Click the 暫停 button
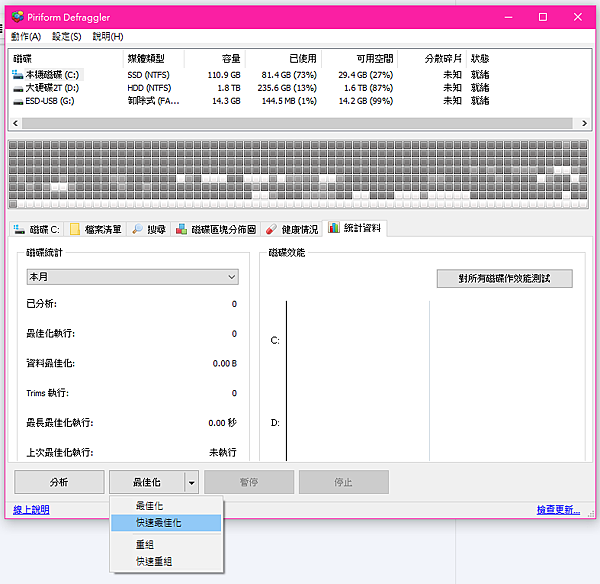600x584 pixels. (249, 482)
